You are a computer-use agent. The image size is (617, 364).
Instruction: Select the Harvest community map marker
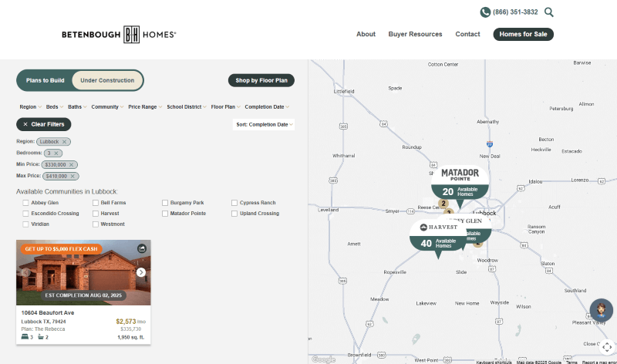(438, 238)
